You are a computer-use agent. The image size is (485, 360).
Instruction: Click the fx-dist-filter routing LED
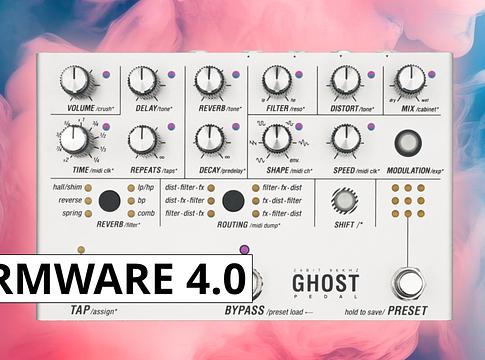(255, 201)
